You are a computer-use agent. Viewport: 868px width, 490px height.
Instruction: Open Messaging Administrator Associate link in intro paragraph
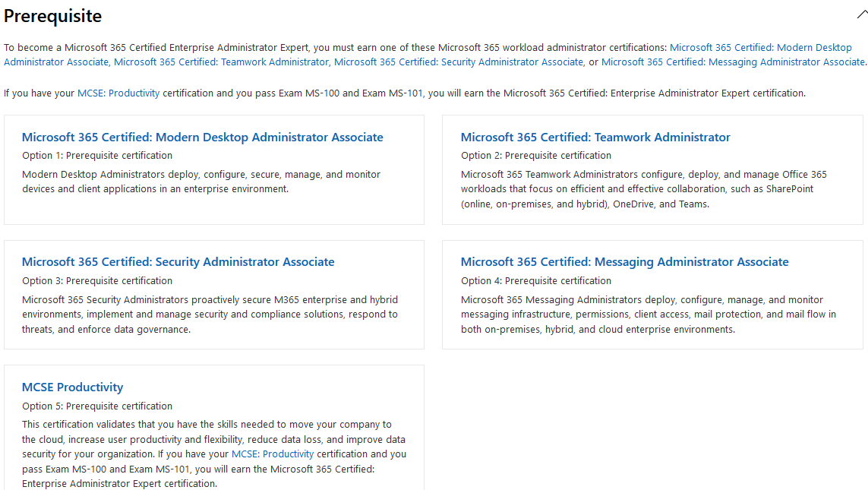click(733, 62)
